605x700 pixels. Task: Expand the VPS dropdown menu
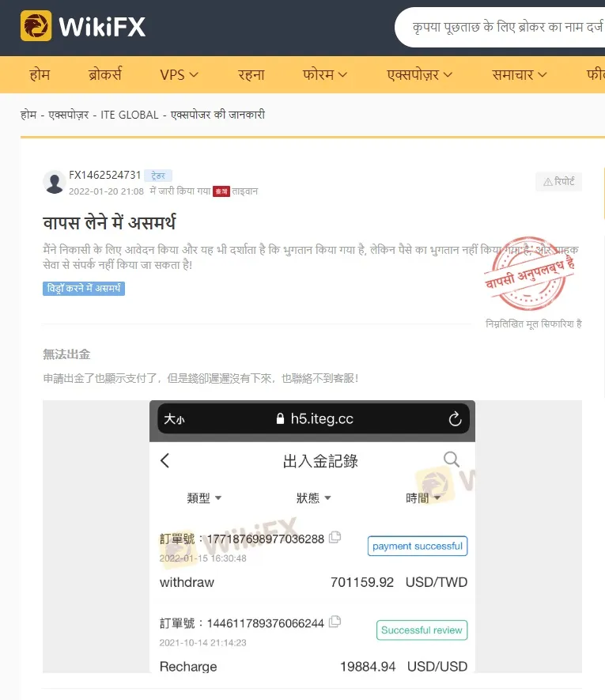pos(179,74)
